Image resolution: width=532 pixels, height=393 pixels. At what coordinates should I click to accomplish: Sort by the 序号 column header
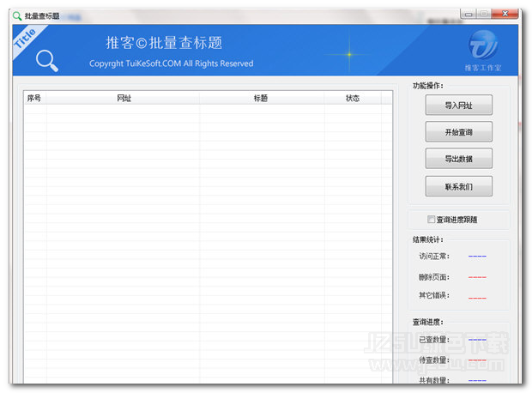click(x=35, y=98)
